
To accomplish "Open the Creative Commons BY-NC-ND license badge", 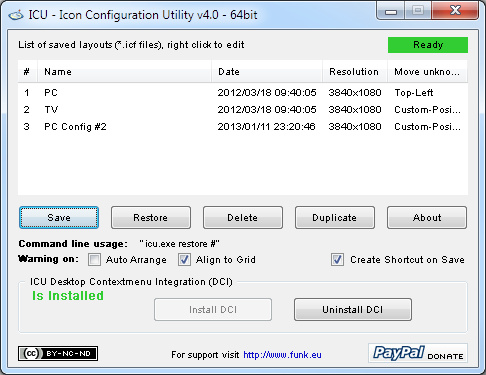I will click(x=58, y=353).
